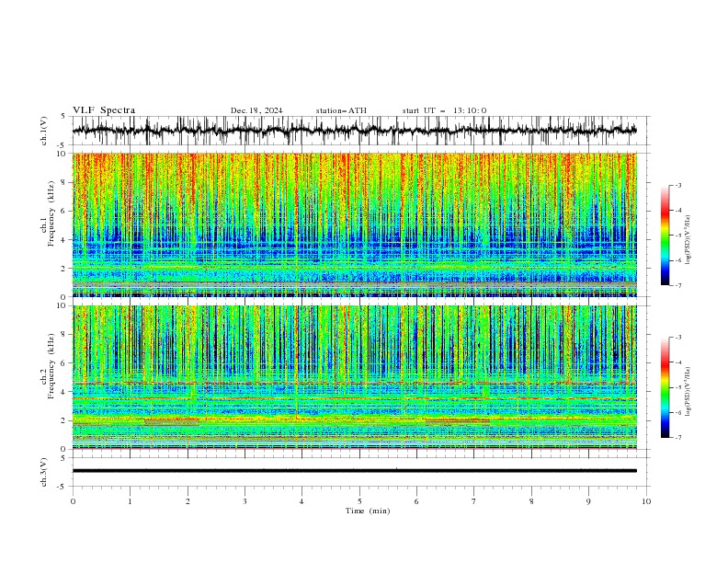Click the upper color scale bar for ch.1

pyautogui.click(x=665, y=235)
